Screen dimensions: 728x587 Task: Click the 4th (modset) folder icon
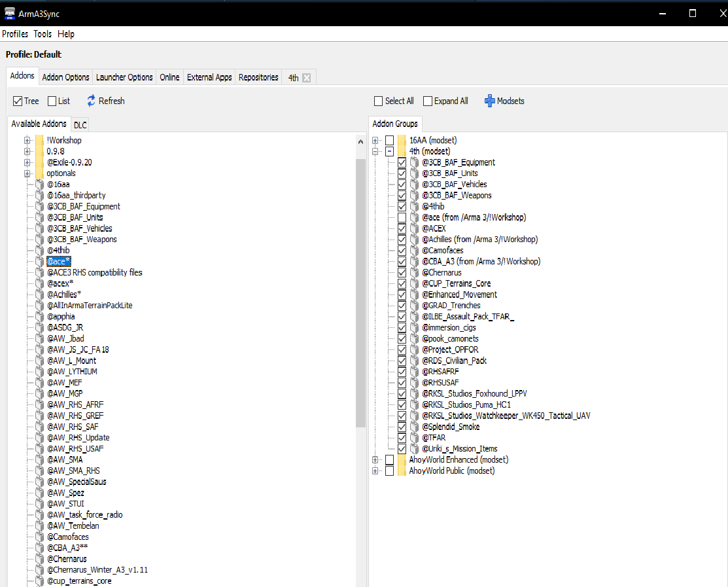[402, 151]
